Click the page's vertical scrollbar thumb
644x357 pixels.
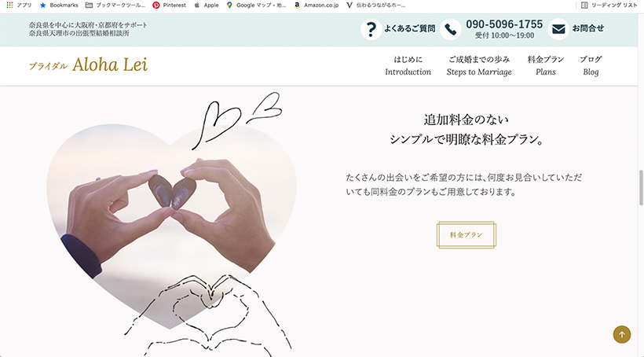point(641,188)
